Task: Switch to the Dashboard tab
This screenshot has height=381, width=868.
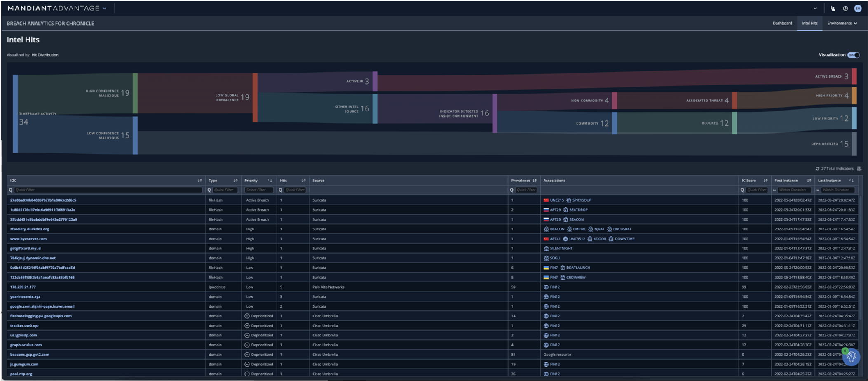Action: tap(782, 24)
